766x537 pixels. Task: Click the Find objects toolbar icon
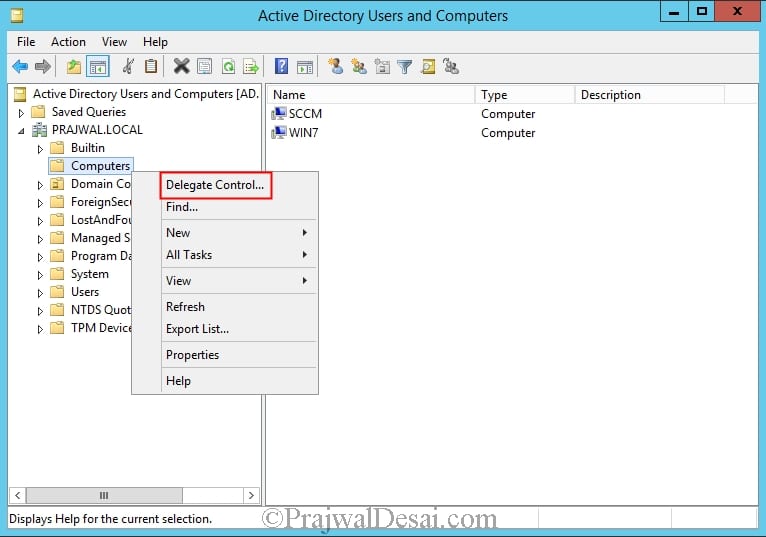pos(428,66)
